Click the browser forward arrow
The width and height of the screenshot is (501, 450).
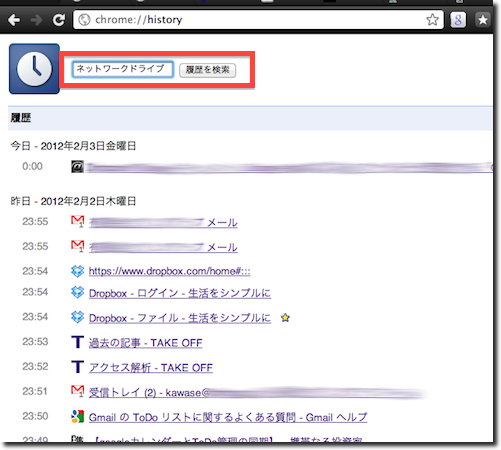[36, 20]
